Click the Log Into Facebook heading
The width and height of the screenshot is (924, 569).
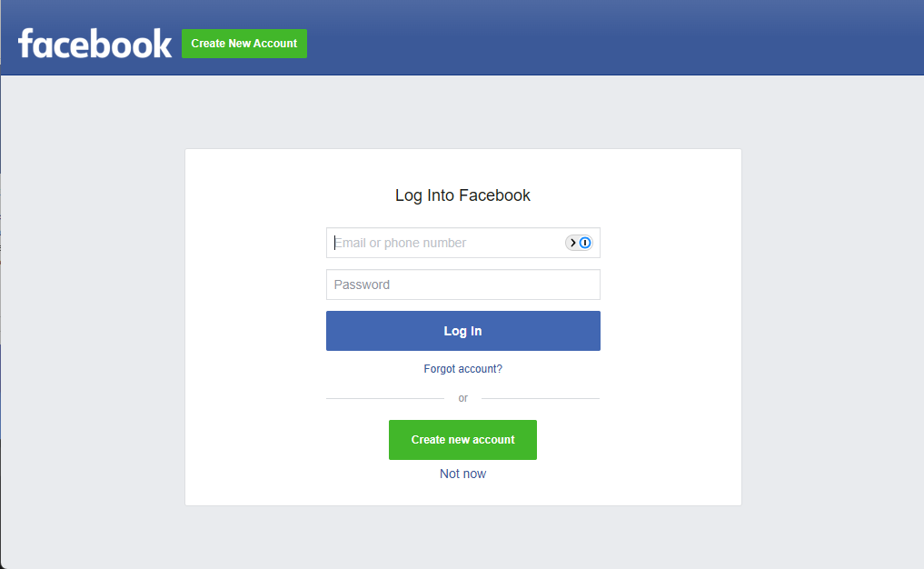[x=462, y=195]
